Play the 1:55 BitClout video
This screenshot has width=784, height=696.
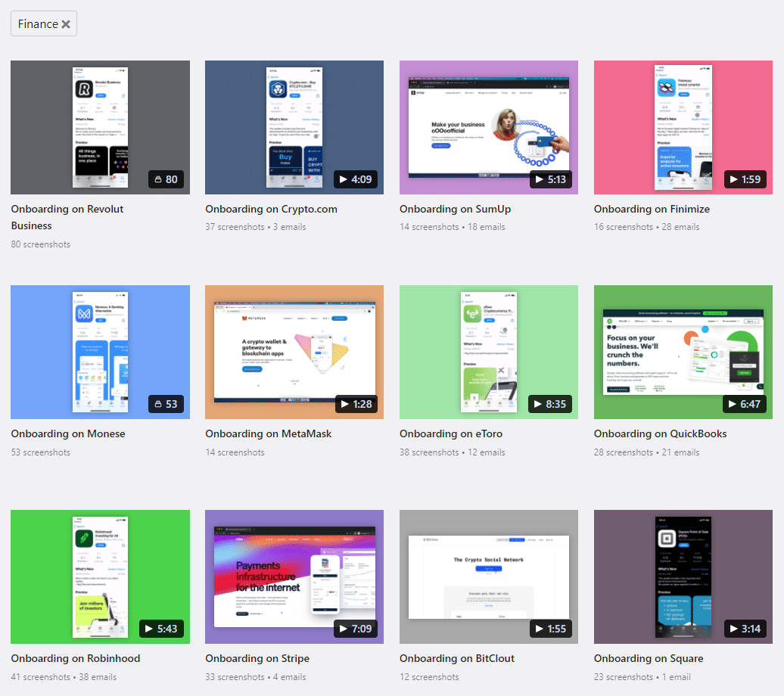click(x=550, y=629)
